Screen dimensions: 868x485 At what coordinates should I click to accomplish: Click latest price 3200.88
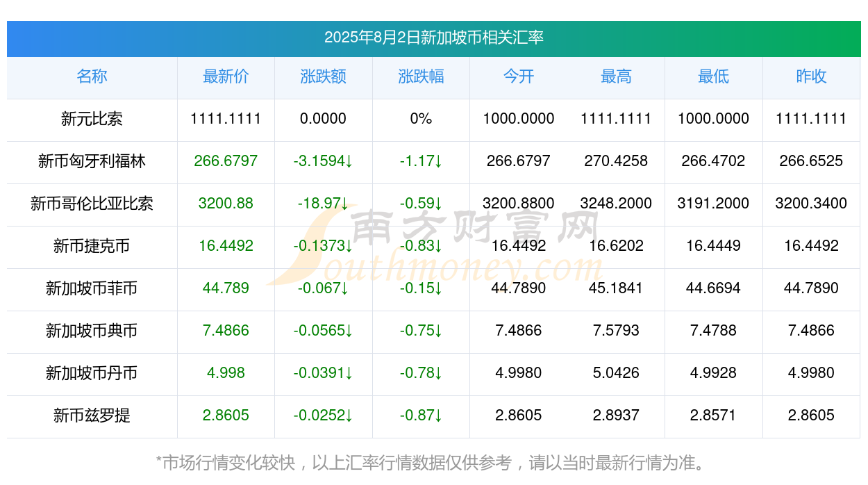click(226, 204)
